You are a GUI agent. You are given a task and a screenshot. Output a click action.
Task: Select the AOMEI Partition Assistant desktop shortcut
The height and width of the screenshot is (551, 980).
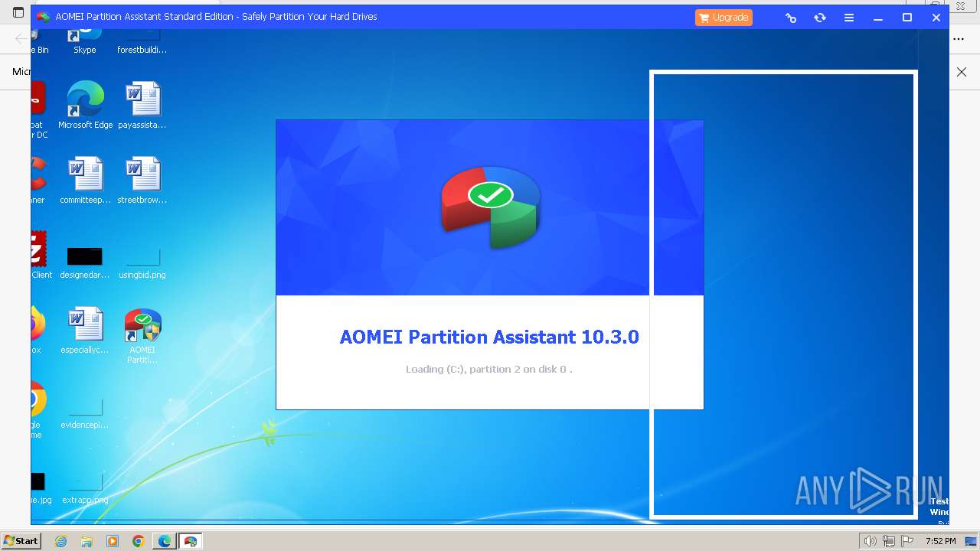tap(142, 337)
